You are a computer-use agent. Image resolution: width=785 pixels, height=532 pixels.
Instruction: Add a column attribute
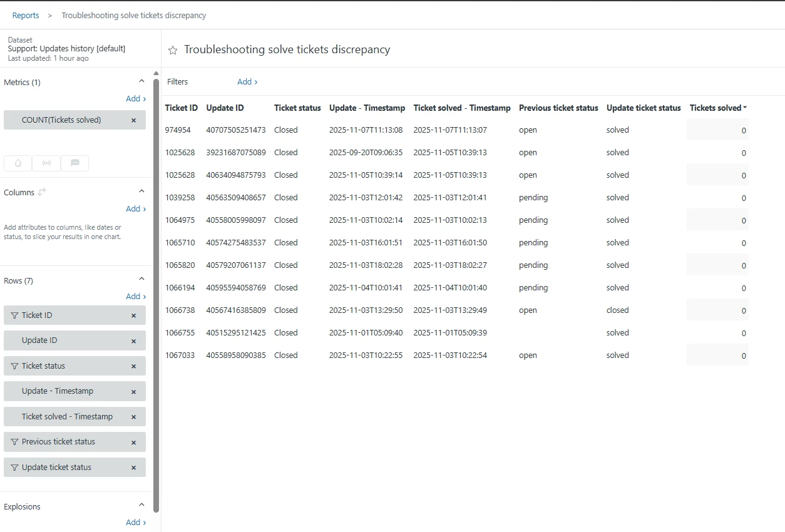coord(136,209)
